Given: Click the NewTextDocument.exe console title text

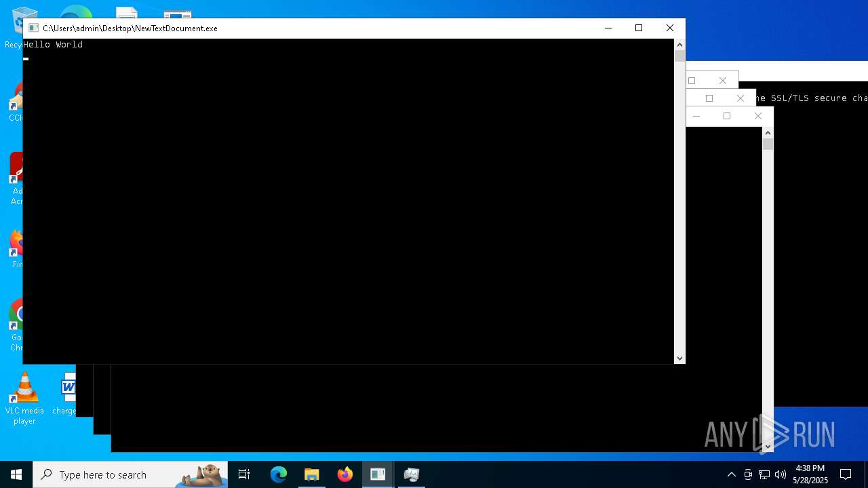Looking at the screenshot, I should pos(130,28).
